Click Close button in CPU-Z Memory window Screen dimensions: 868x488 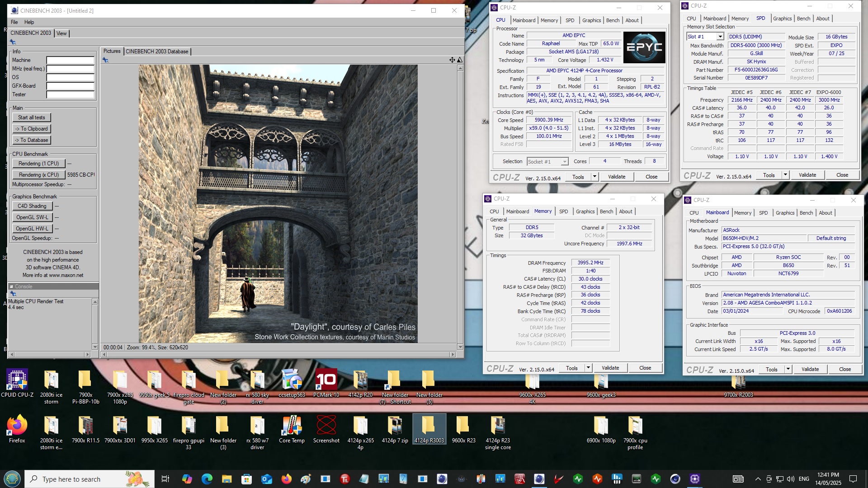pos(645,368)
